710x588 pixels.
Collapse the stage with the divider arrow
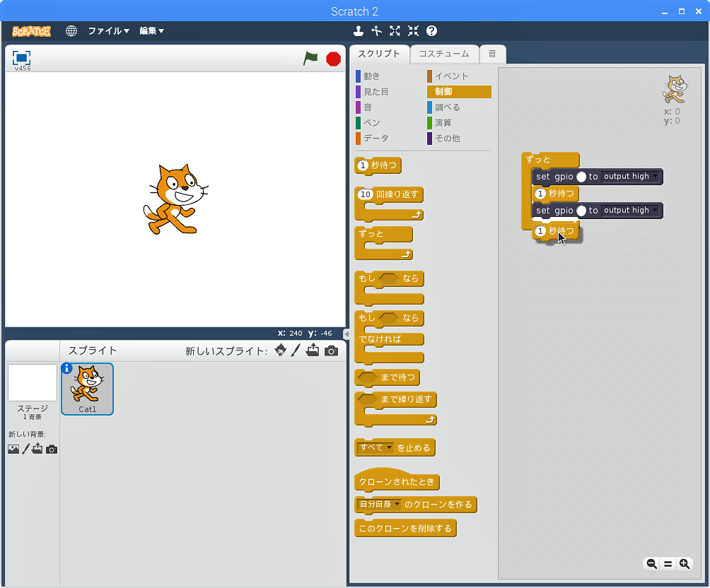pyautogui.click(x=347, y=334)
